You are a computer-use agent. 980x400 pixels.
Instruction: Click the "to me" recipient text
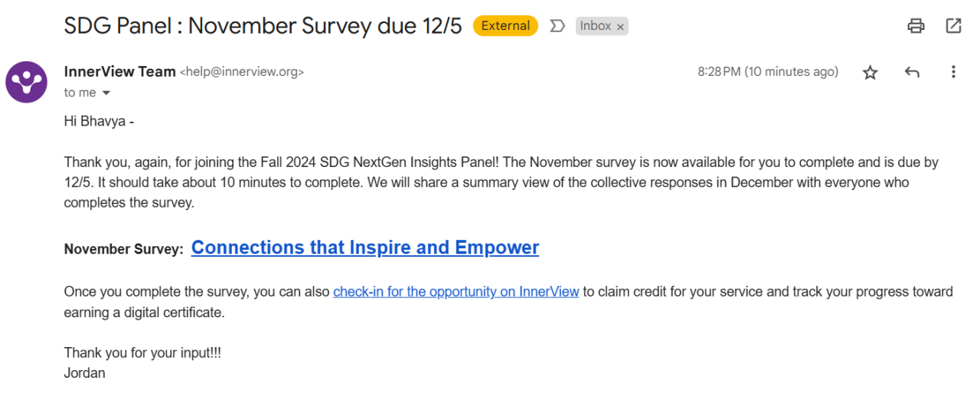80,93
